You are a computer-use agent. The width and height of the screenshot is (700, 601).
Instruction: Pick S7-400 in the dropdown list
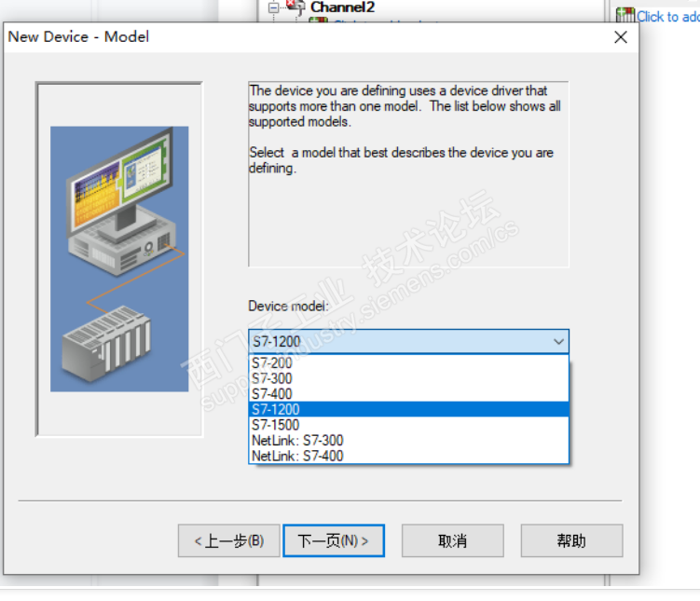(x=408, y=394)
